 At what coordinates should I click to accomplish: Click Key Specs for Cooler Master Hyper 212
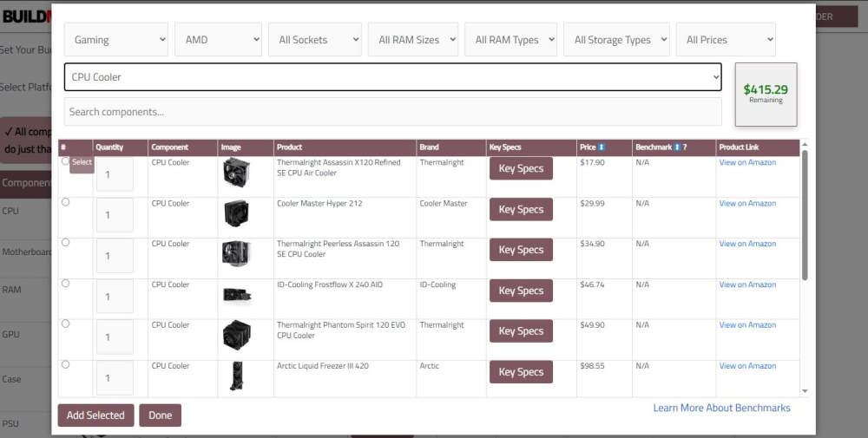click(521, 210)
